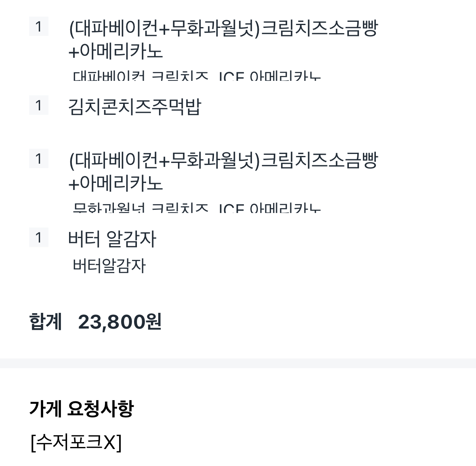476x466 pixels.
Task: Click the 대파베이컨 크림치즈 option text
Action: pos(140,76)
